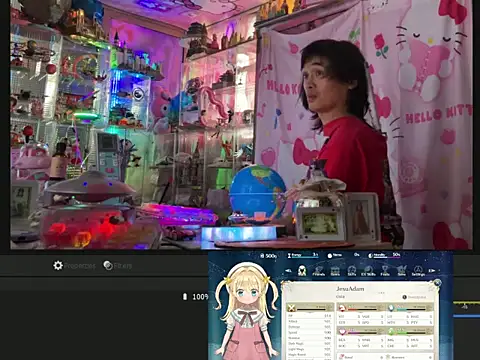
Task: Open the Skills menu icon
Action: click(x=352, y=271)
